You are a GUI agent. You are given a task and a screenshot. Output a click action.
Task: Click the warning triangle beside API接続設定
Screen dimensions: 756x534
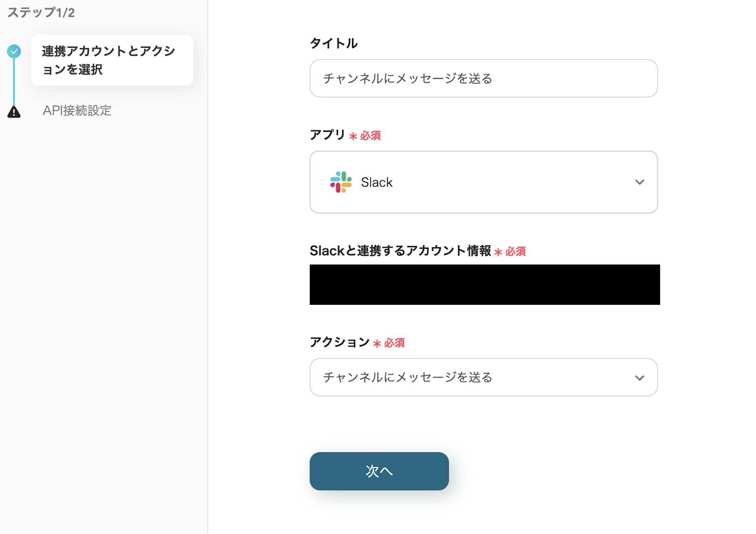[14, 112]
